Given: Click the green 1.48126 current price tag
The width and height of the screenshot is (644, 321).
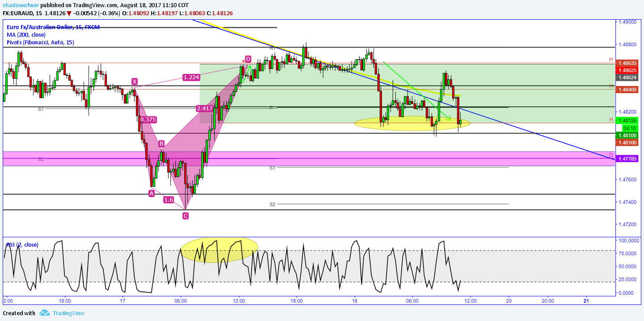Looking at the screenshot, I should coord(628,120).
